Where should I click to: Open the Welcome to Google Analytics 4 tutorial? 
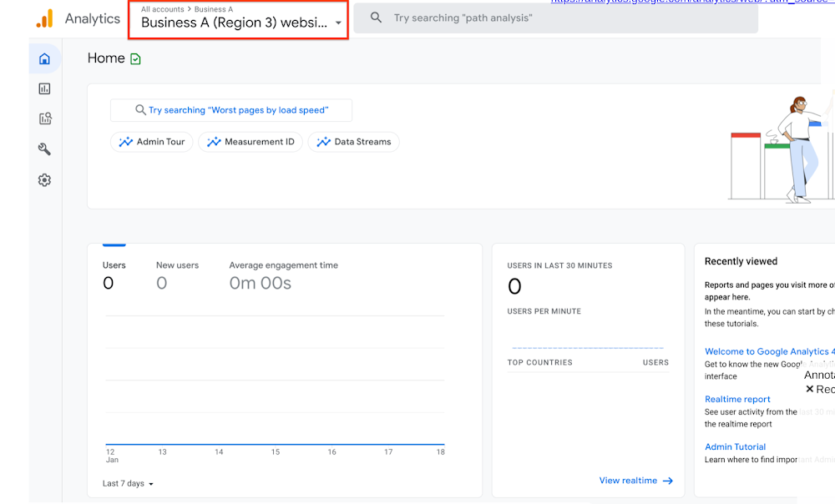coord(769,351)
